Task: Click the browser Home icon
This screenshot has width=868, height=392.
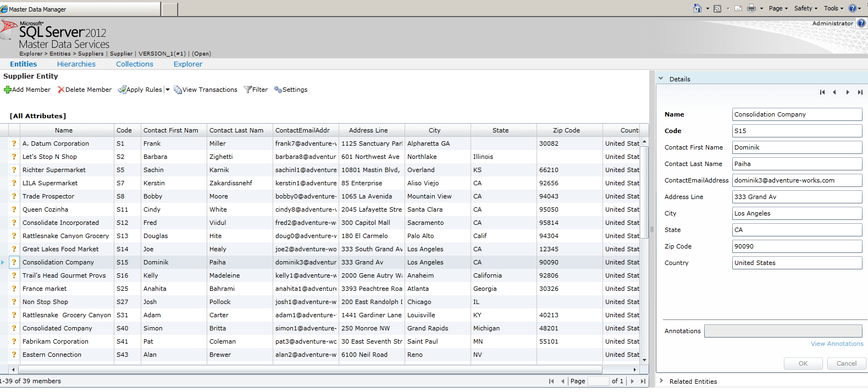Action: click(x=697, y=8)
